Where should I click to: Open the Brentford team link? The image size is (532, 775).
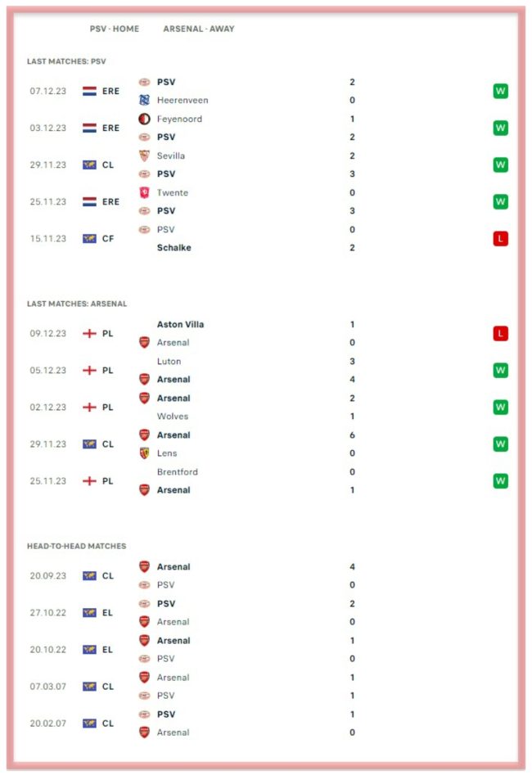pos(177,472)
